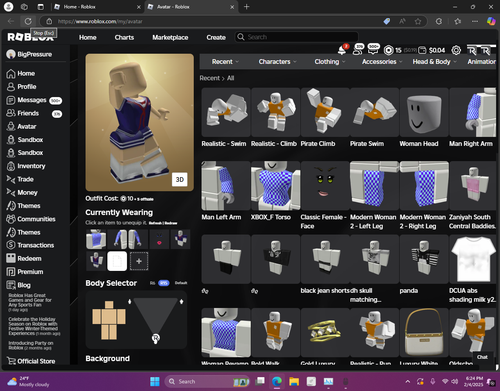
Task: Select R15 in Body Selector
Action: coord(163,283)
